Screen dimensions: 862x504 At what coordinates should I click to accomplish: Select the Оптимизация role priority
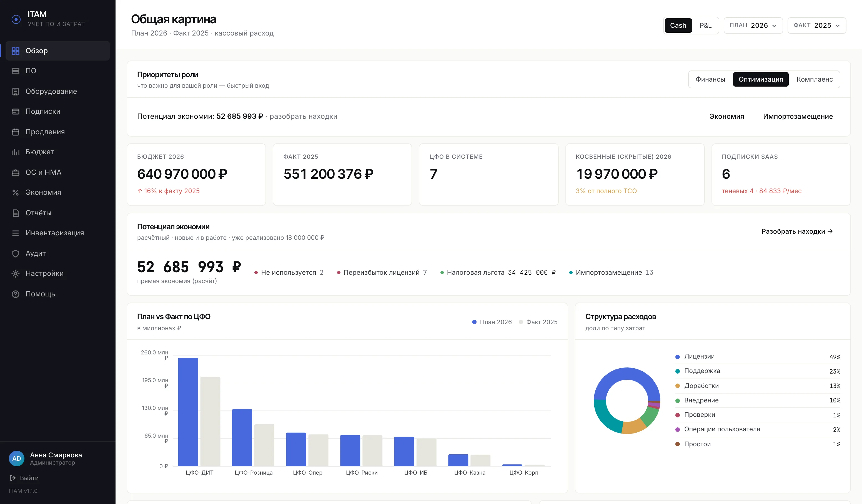tap(760, 79)
